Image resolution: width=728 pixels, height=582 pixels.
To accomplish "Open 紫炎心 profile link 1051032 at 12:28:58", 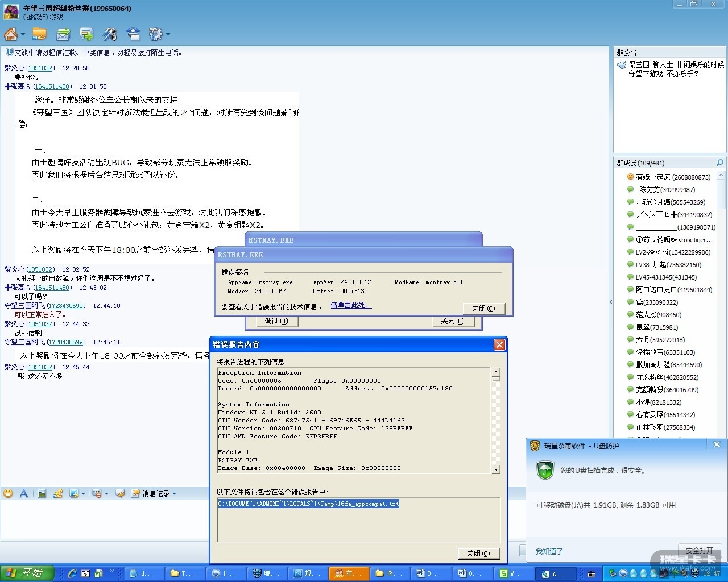I will coord(40,68).
